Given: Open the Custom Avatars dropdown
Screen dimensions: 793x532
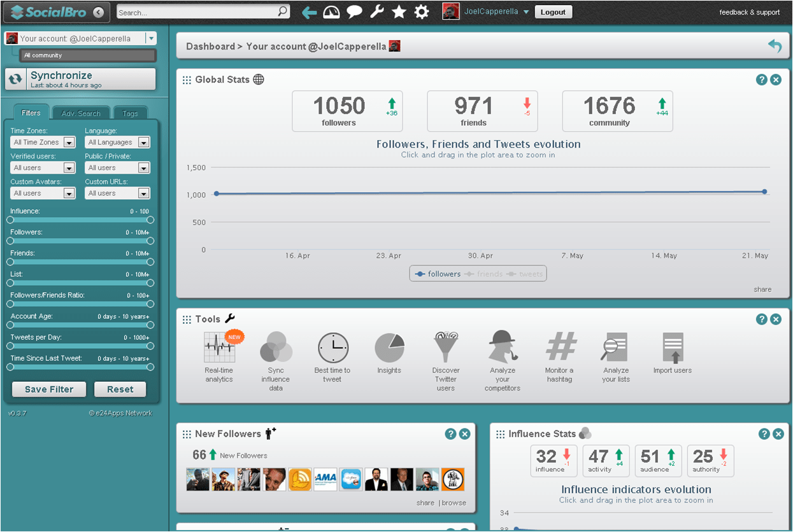Looking at the screenshot, I should coord(43,193).
